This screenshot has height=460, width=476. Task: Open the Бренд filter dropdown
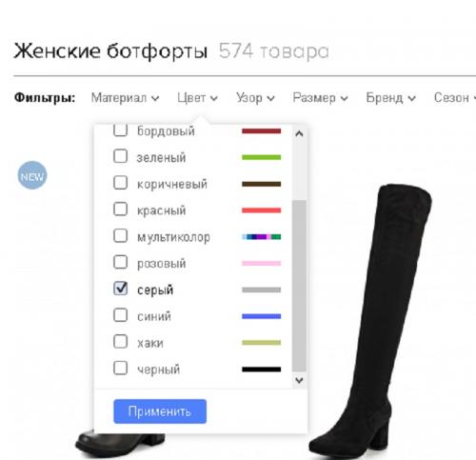tap(390, 98)
